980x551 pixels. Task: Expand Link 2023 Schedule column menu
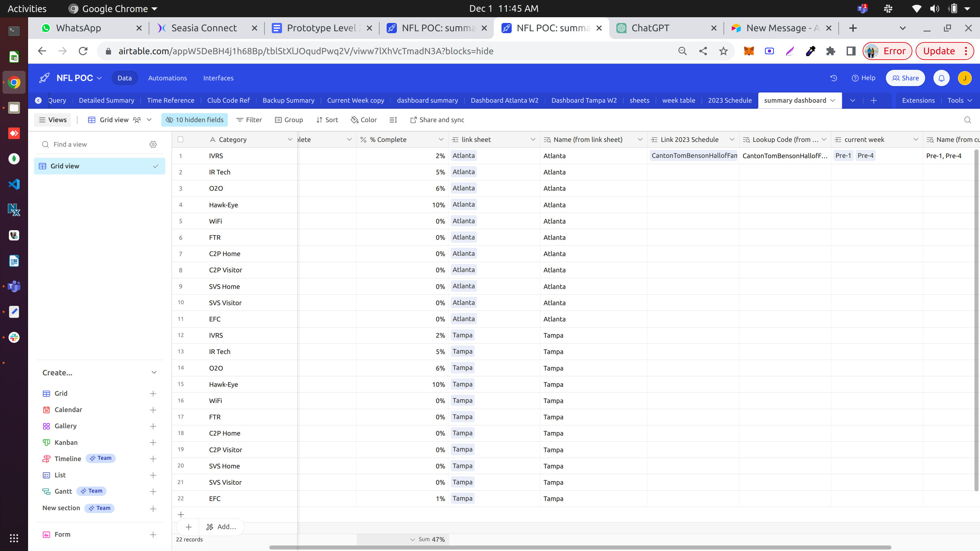732,140
